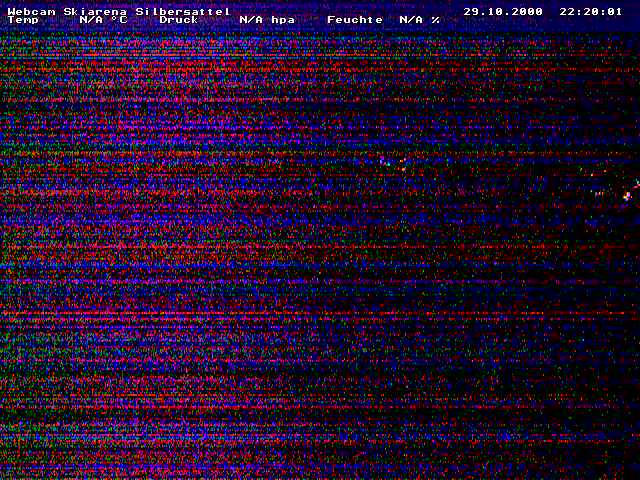Click the N/A text next to Druck
The image size is (640, 480).
251,20
